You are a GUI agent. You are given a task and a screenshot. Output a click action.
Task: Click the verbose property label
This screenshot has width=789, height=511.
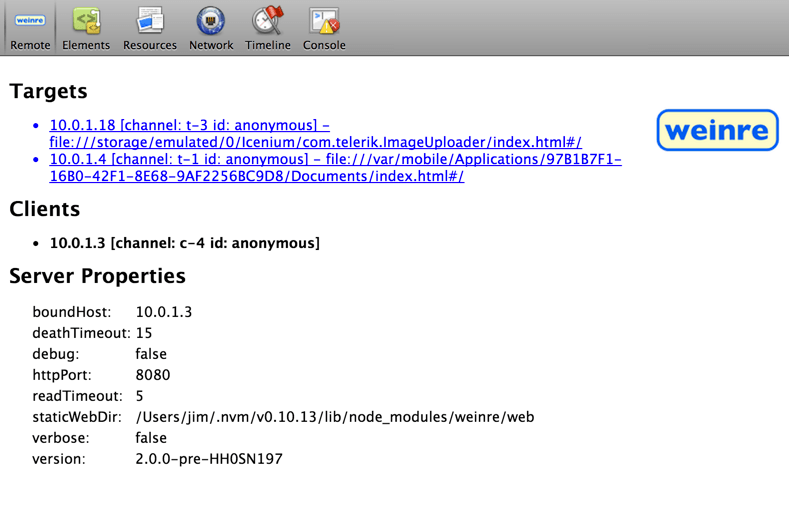click(x=60, y=438)
